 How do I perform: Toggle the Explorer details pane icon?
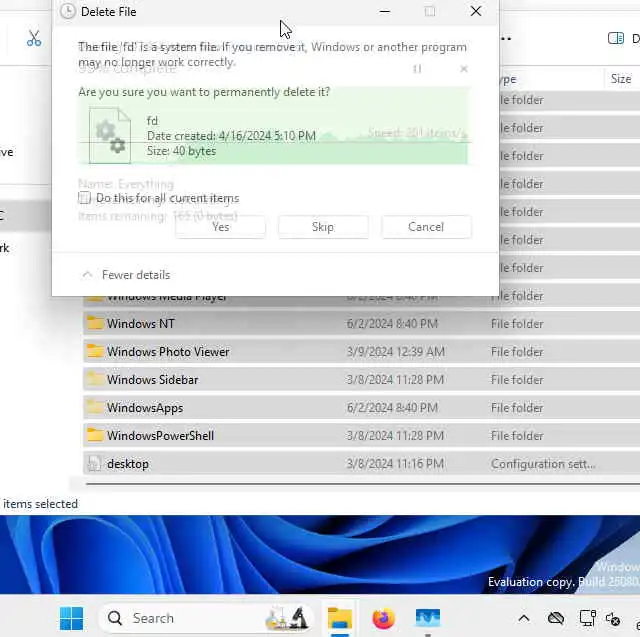(616, 38)
